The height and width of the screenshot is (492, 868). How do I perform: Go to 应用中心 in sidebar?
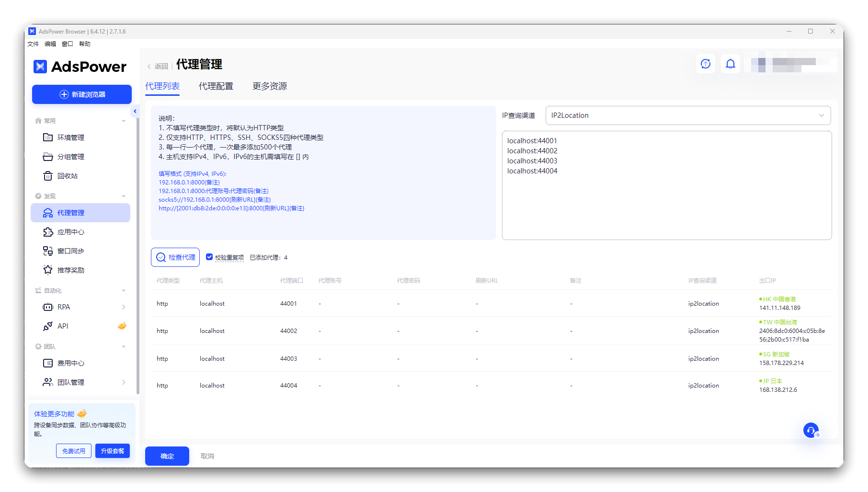tap(71, 232)
